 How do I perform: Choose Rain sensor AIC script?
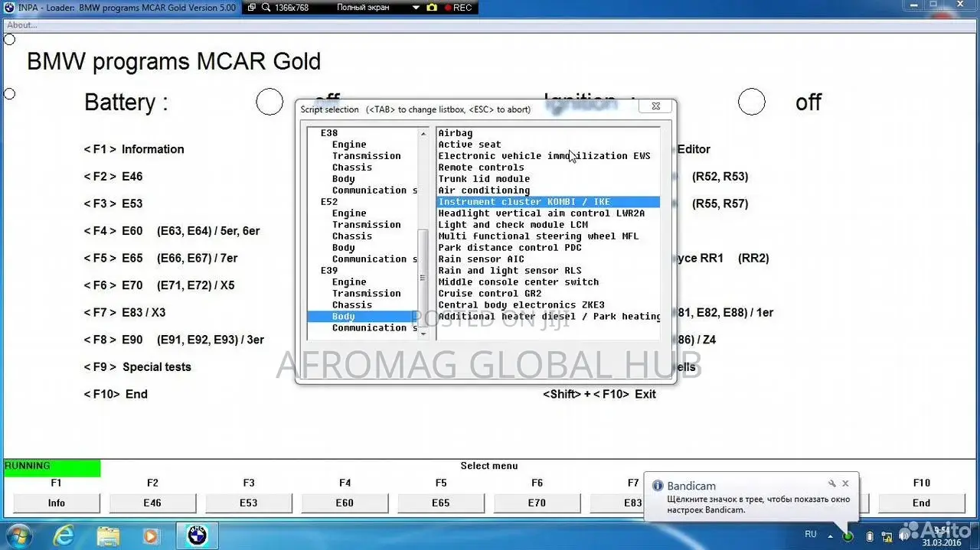coord(481,259)
